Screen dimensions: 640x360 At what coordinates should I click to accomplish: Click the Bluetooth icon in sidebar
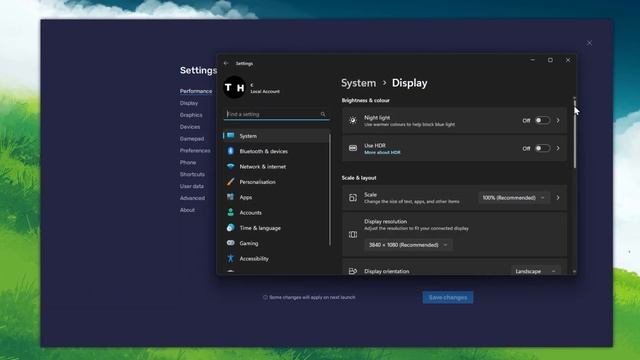(x=231, y=151)
